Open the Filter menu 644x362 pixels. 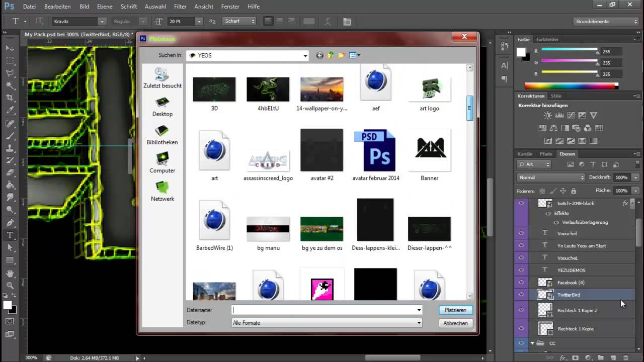click(x=180, y=7)
